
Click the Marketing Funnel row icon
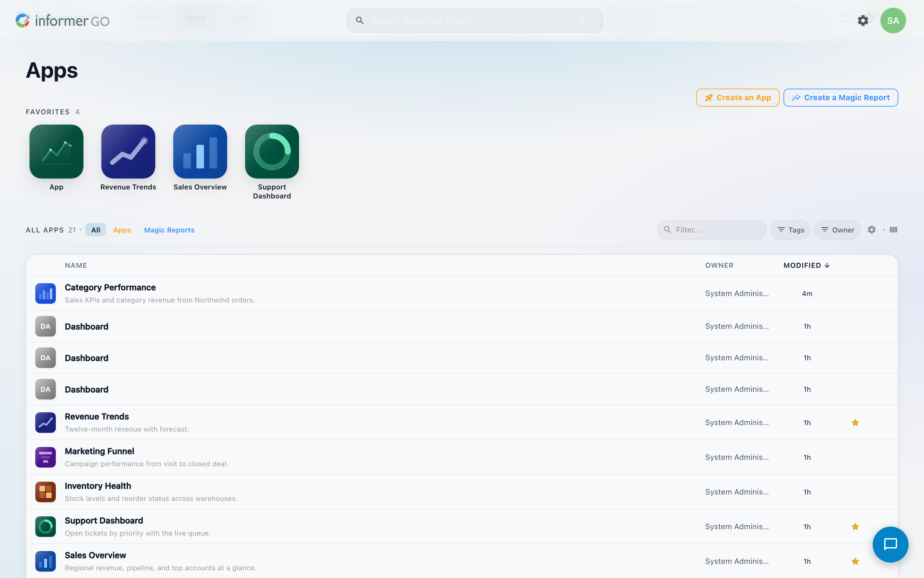(46, 457)
